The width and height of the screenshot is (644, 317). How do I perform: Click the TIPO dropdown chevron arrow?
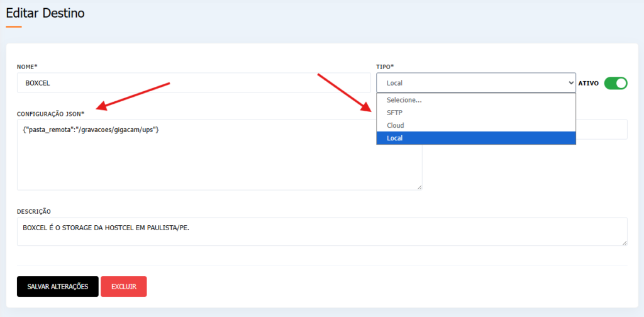[x=570, y=83]
